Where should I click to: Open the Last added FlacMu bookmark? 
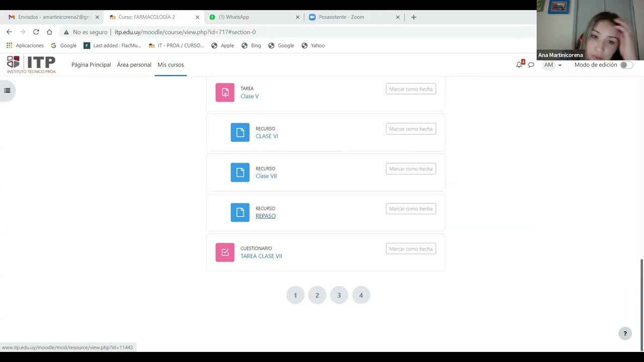(x=112, y=45)
